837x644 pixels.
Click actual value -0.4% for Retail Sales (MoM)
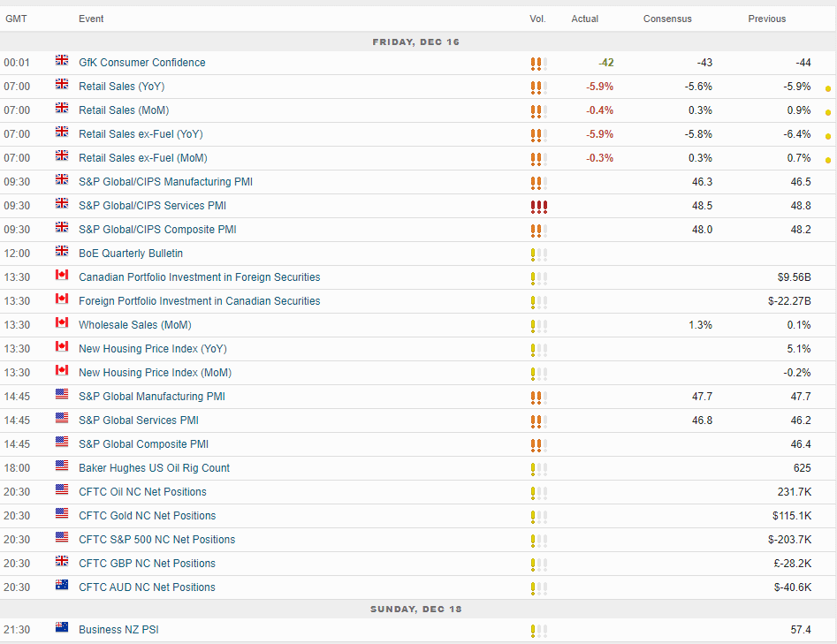[x=599, y=110]
